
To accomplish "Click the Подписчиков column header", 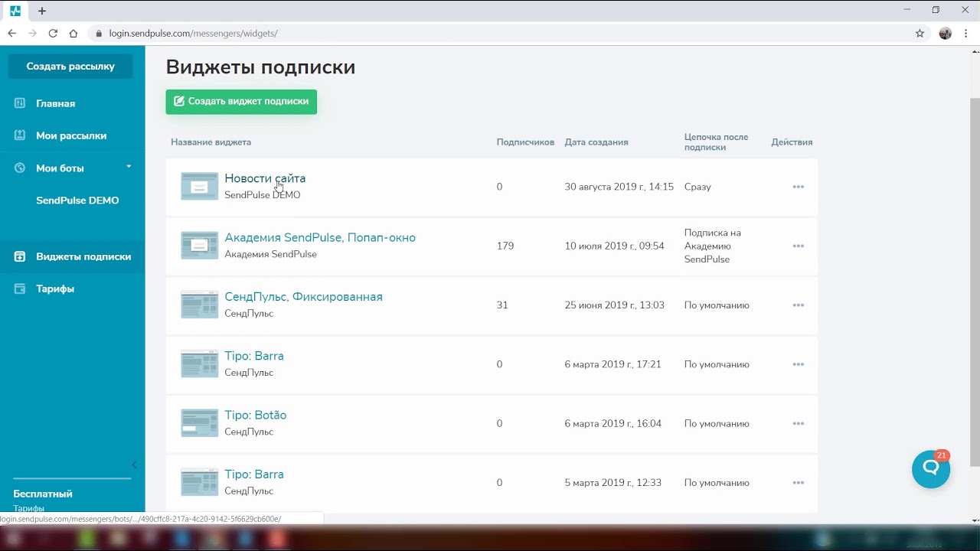I will click(525, 142).
